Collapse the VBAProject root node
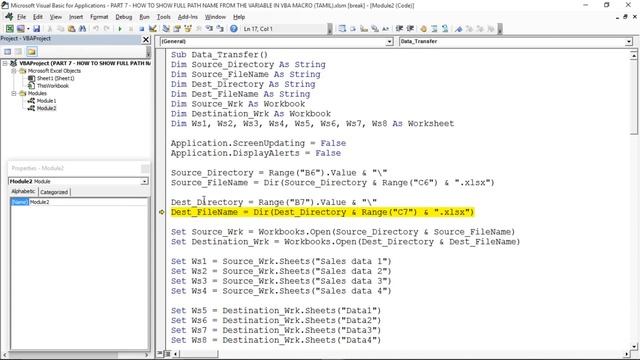This screenshot has width=640, height=360. point(5,63)
